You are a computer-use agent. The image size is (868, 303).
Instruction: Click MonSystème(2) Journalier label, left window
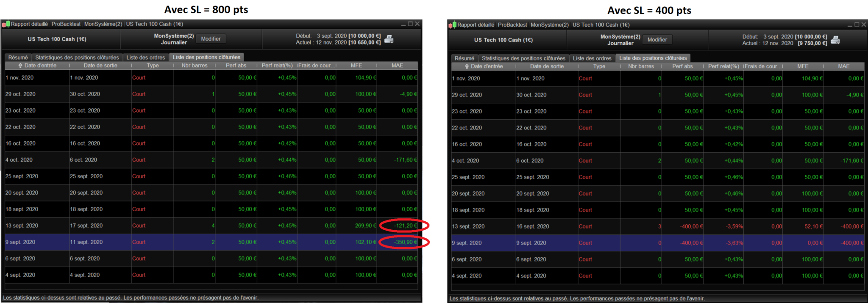coord(174,39)
